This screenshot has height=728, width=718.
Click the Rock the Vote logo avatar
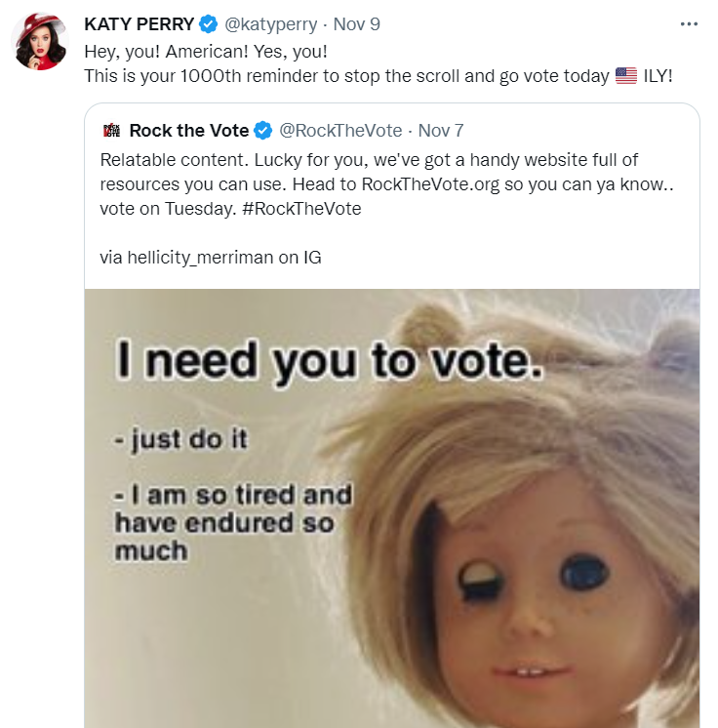(110, 131)
